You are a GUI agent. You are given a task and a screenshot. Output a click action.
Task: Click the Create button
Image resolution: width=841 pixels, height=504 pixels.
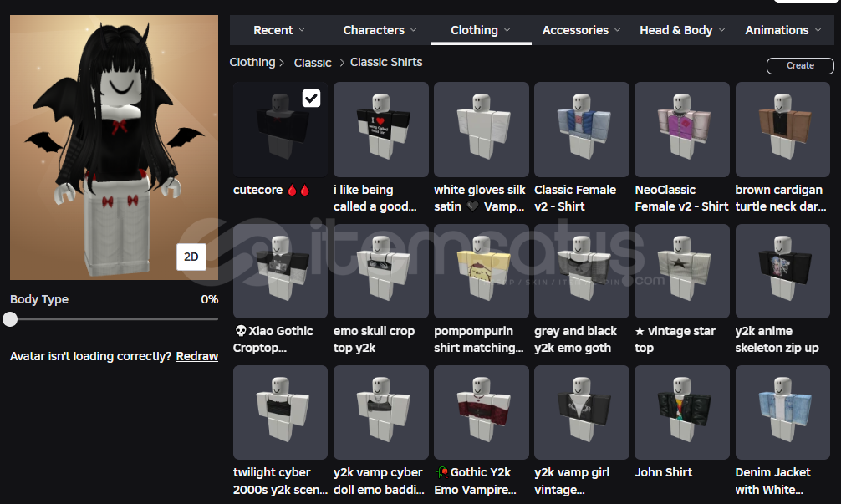pos(800,65)
